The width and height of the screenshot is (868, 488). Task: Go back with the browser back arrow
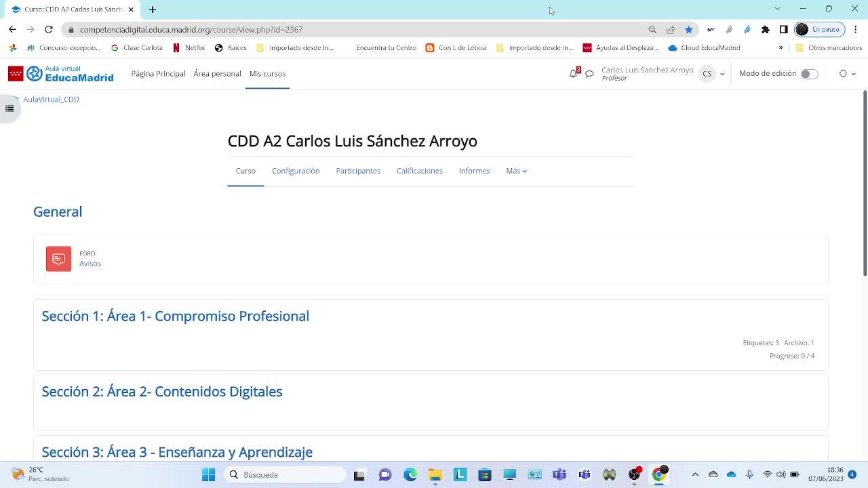12,29
